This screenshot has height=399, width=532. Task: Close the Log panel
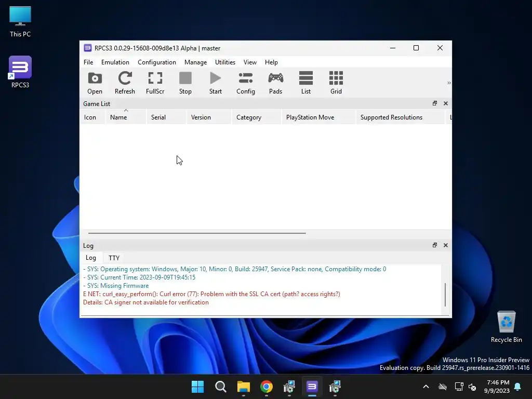[445, 245]
